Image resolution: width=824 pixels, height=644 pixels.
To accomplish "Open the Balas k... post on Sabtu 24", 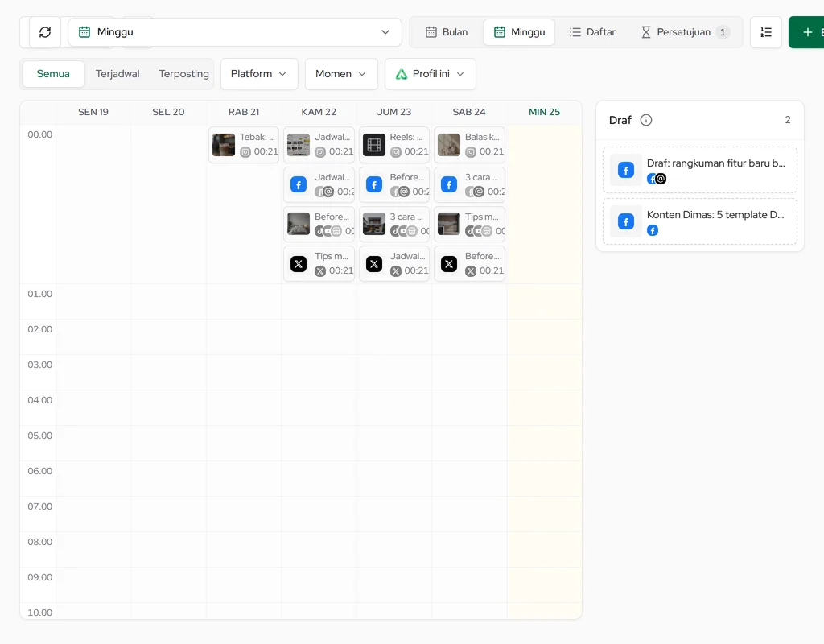I will pyautogui.click(x=469, y=145).
